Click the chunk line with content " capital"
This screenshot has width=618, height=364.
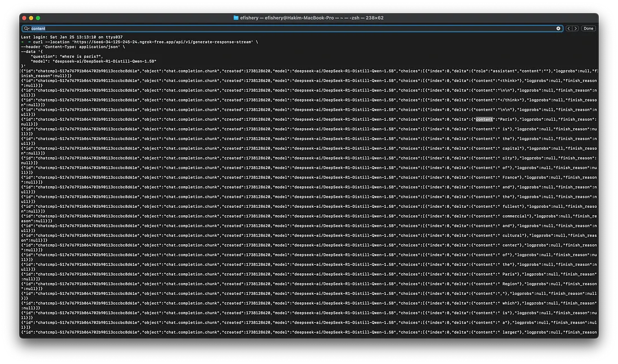[x=309, y=151]
